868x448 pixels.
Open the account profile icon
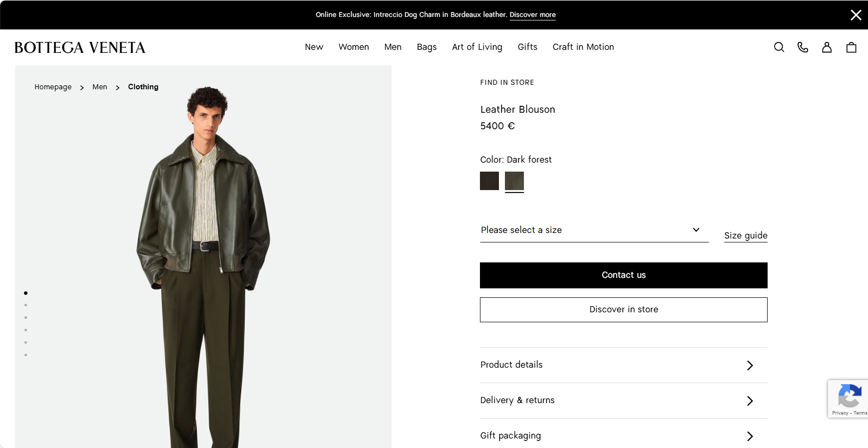point(827,47)
